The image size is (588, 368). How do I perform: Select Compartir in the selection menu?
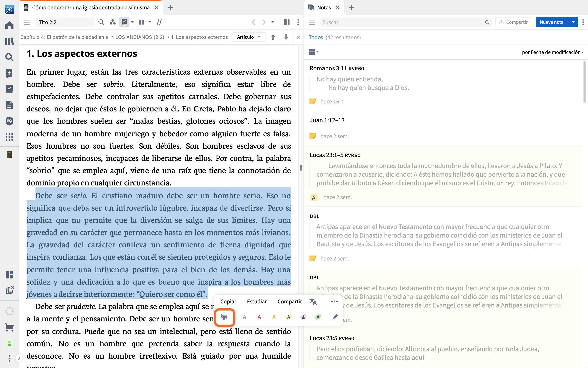(x=290, y=301)
